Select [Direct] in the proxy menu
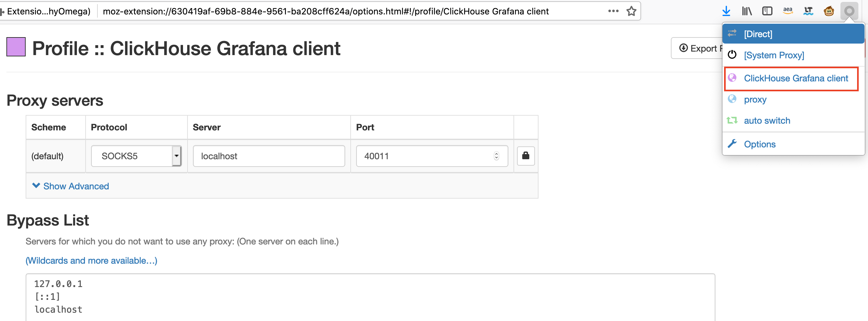 click(x=793, y=34)
